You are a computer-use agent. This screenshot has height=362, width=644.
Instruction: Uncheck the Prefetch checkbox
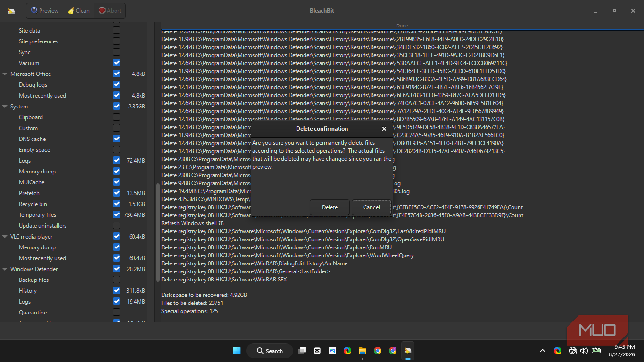pos(116,193)
